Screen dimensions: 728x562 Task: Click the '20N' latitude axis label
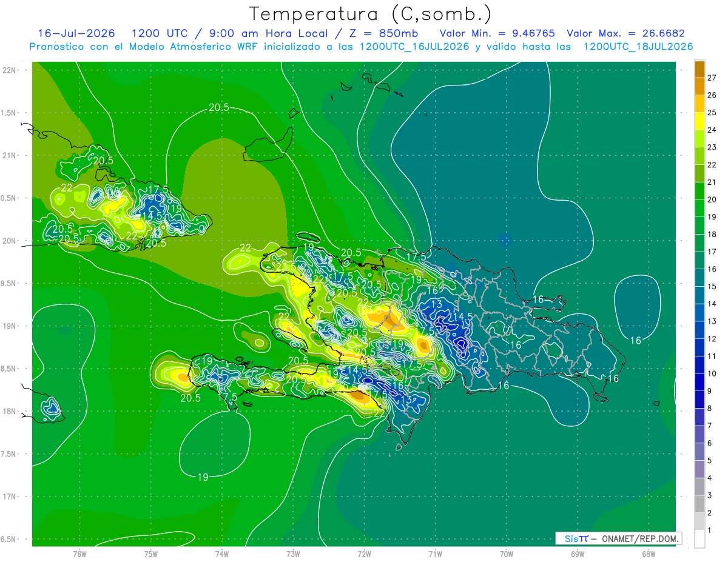point(10,241)
